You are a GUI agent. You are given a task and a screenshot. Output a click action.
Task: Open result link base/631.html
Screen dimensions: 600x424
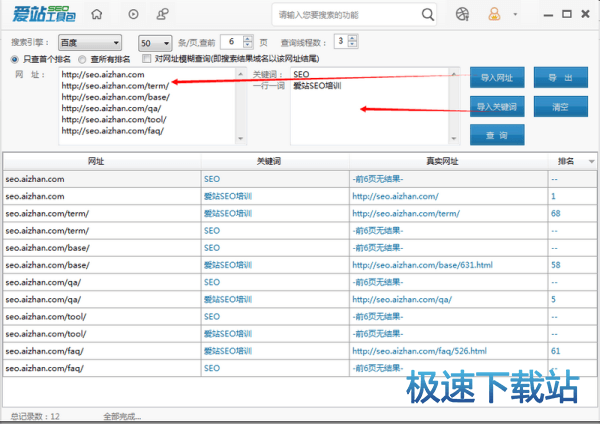coord(422,265)
